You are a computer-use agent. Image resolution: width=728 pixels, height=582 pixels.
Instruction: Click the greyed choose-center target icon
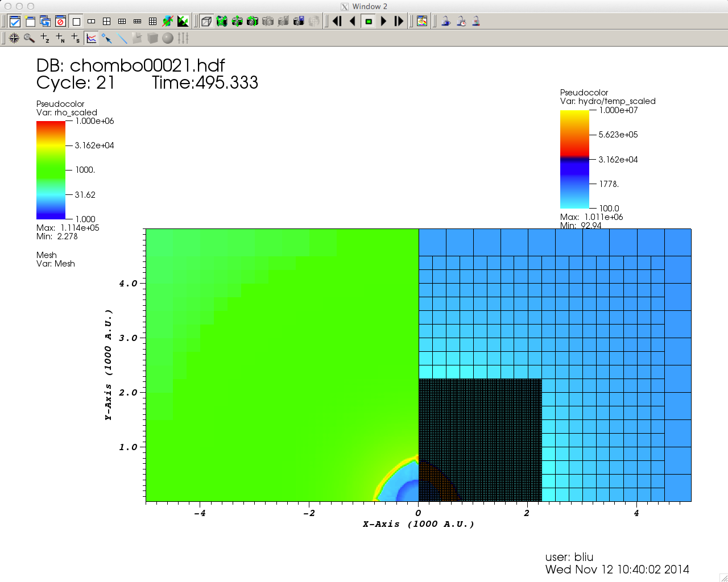(x=314, y=22)
